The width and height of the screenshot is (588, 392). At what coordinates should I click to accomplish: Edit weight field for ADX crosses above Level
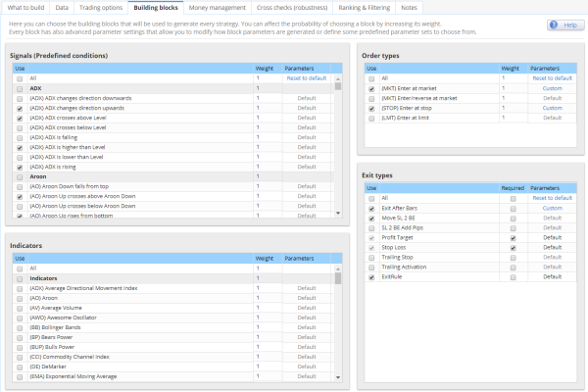[268, 118]
